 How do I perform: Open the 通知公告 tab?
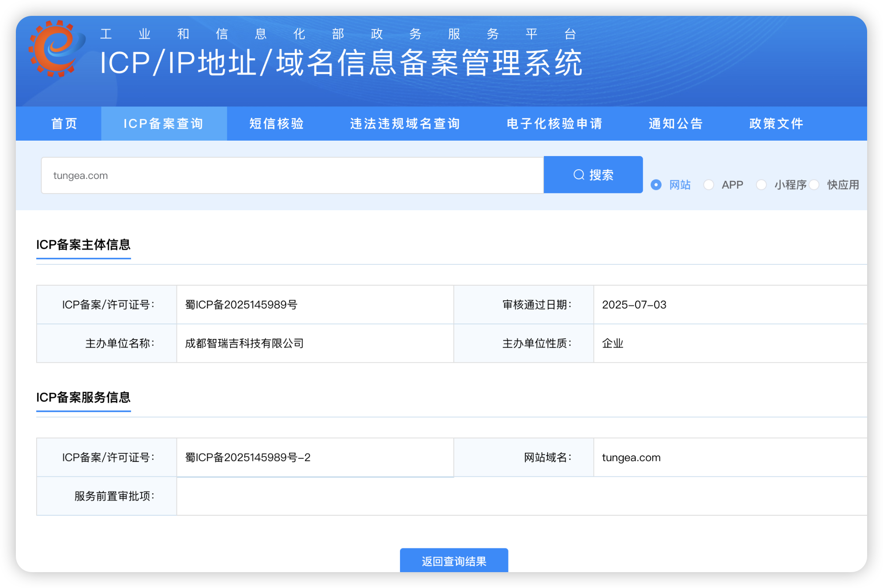tap(676, 124)
